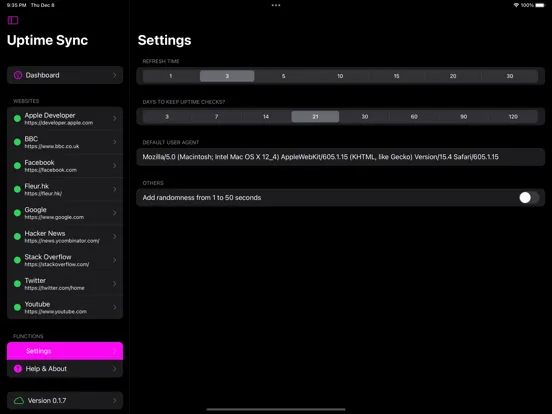Click chevron on BBC row
This screenshot has width=552, height=414.
click(x=114, y=142)
